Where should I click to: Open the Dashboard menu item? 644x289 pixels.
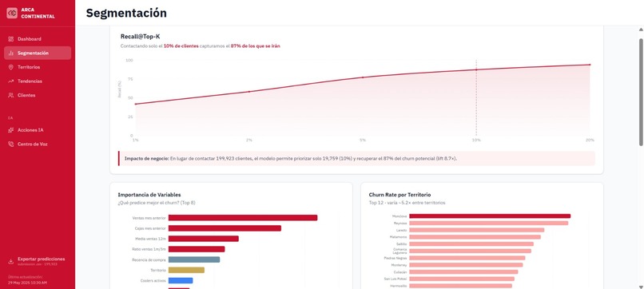(38, 39)
